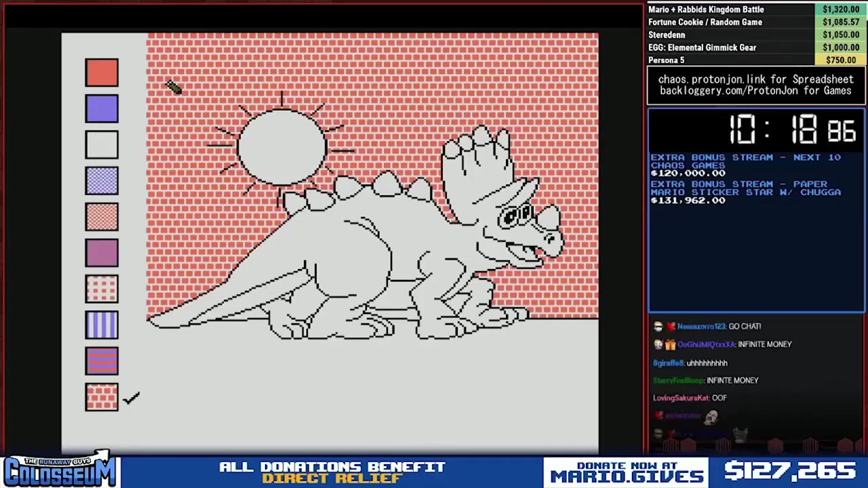The height and width of the screenshot is (488, 868).
Task: Choose the blue checkered pattern swatch
Action: [x=102, y=180]
